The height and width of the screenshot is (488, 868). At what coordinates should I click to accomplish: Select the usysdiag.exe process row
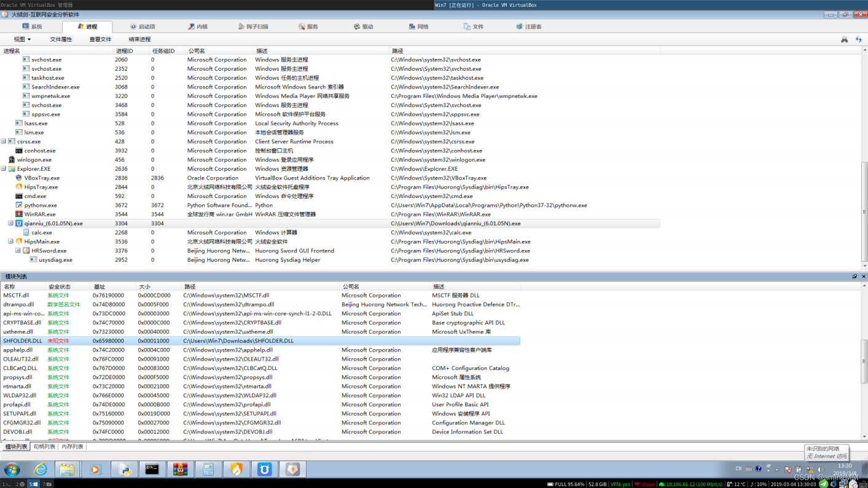pyautogui.click(x=330, y=260)
